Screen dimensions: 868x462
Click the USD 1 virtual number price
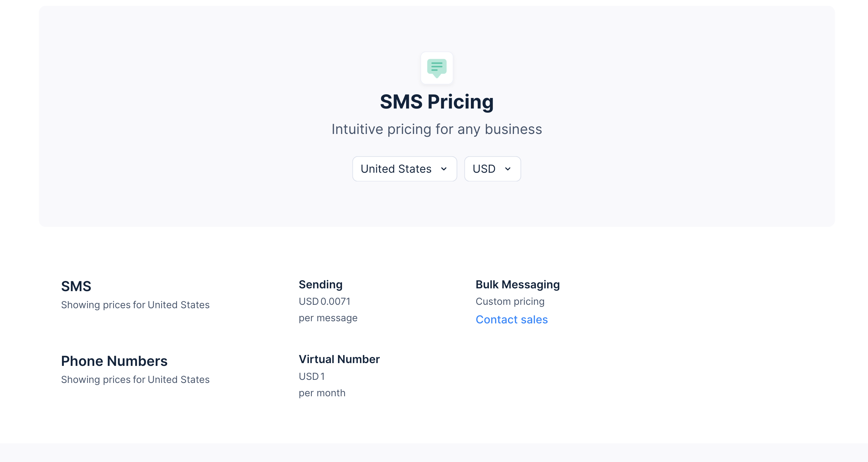[x=312, y=376]
